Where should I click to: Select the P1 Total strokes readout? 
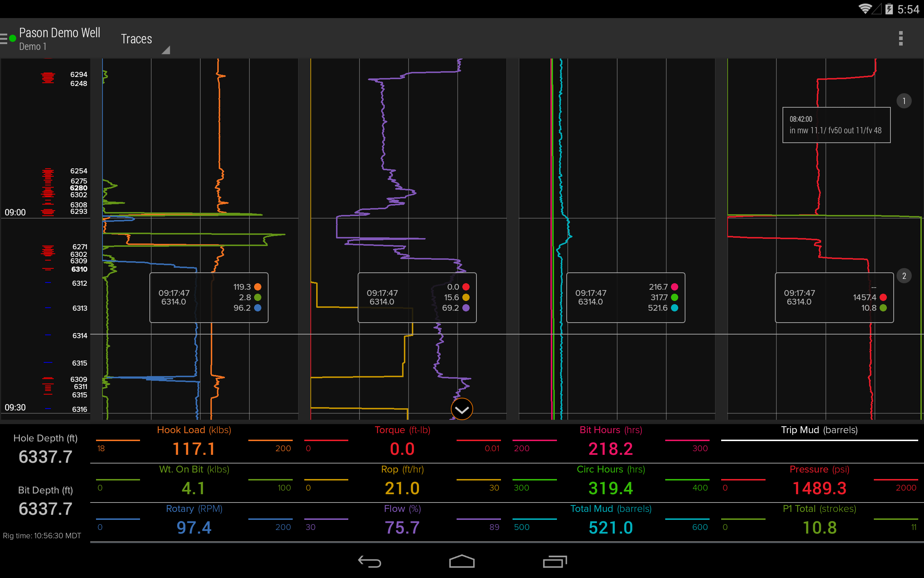[819, 522]
